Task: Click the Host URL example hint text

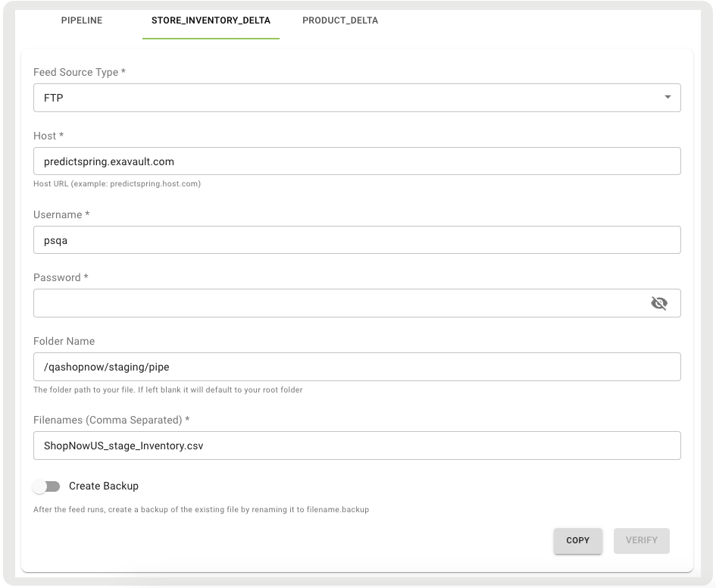Action: (x=117, y=184)
